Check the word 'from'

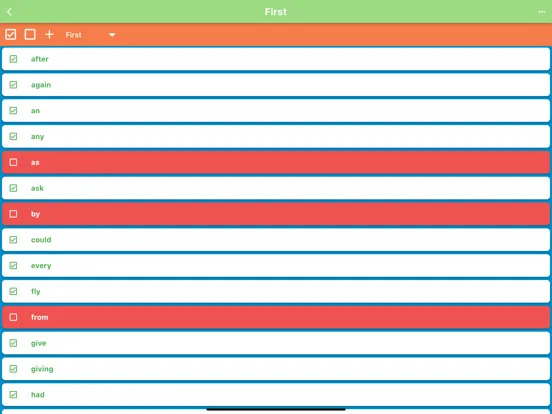13,317
